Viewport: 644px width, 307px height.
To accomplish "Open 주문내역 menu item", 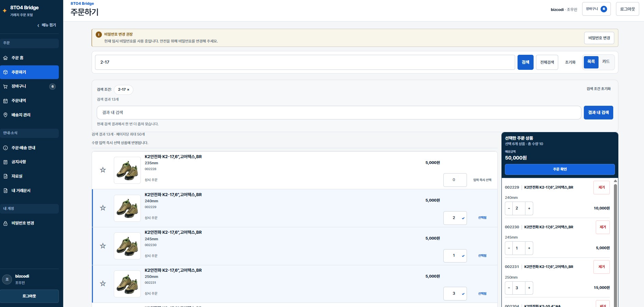I will tap(29, 101).
